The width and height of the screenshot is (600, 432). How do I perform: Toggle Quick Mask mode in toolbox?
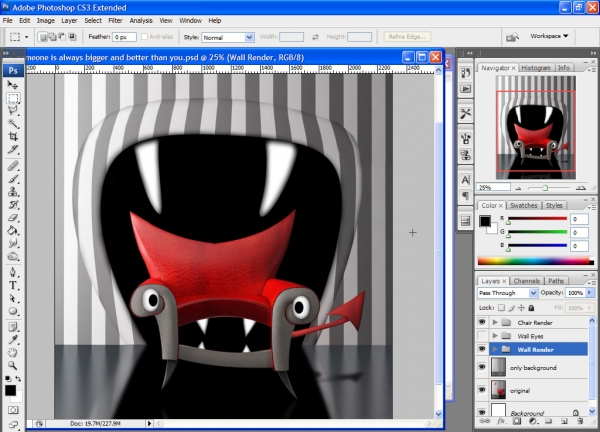(x=13, y=410)
